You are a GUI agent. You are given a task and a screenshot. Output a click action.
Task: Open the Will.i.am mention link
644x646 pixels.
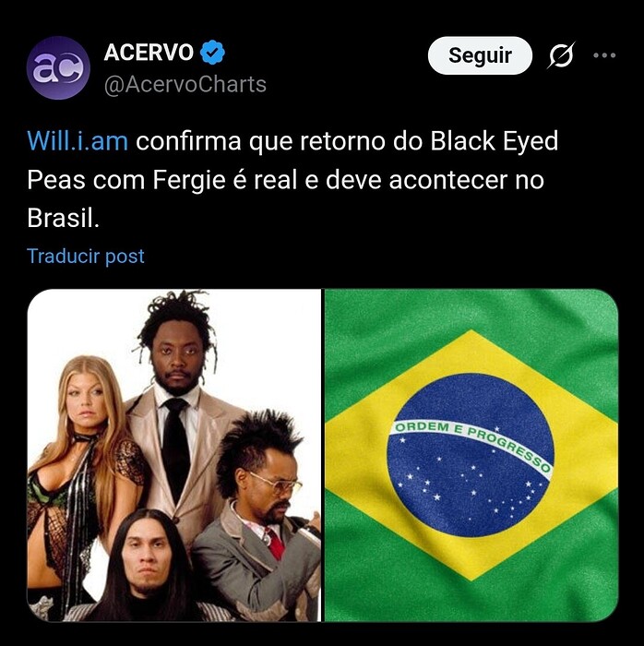[x=78, y=141]
